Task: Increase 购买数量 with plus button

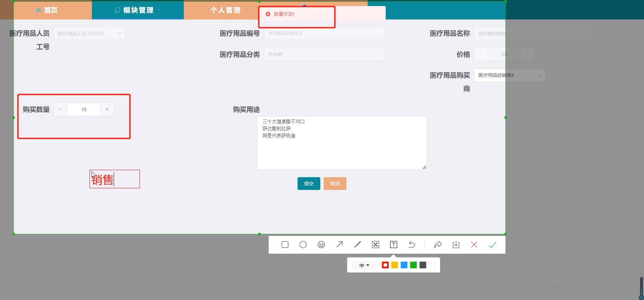Action: click(x=107, y=109)
